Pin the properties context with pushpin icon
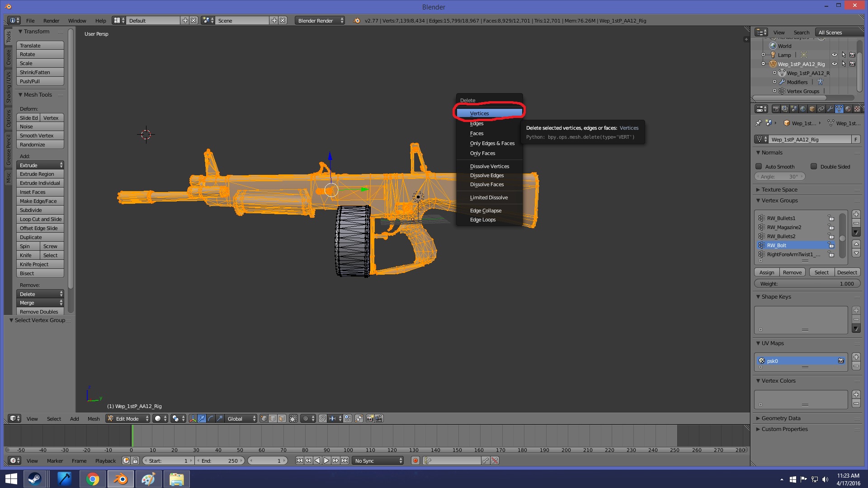Screen dimensions: 868x488 click(758, 123)
